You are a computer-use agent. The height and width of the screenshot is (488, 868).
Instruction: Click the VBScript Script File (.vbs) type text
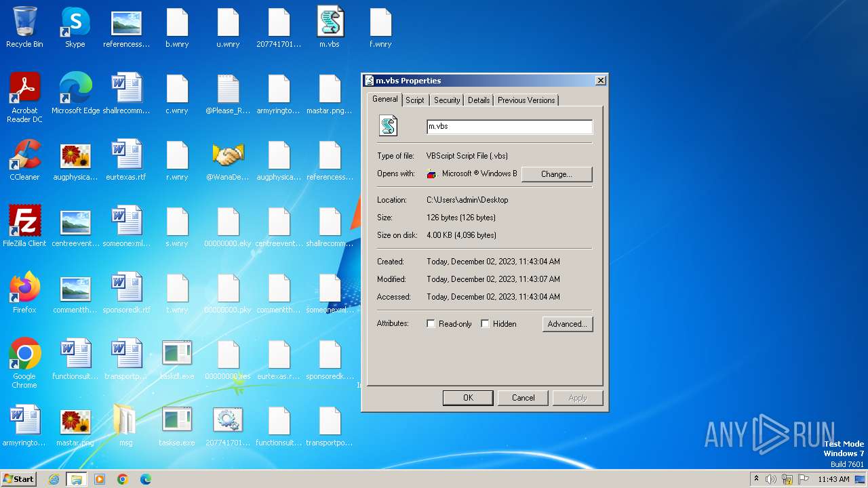(x=467, y=156)
